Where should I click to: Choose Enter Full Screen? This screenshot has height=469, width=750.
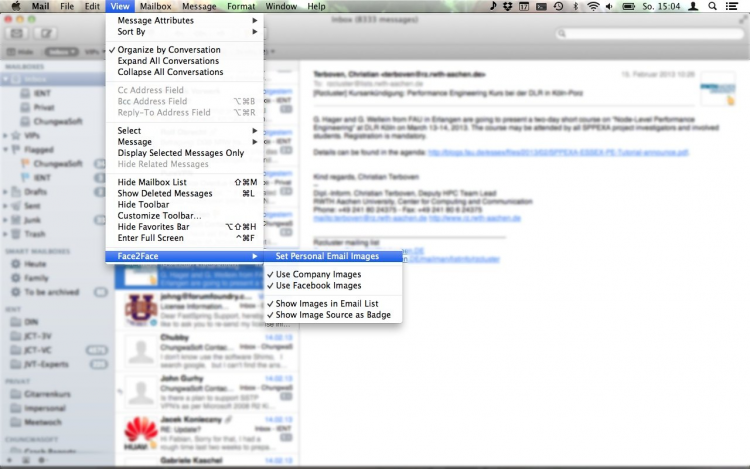pos(185,238)
